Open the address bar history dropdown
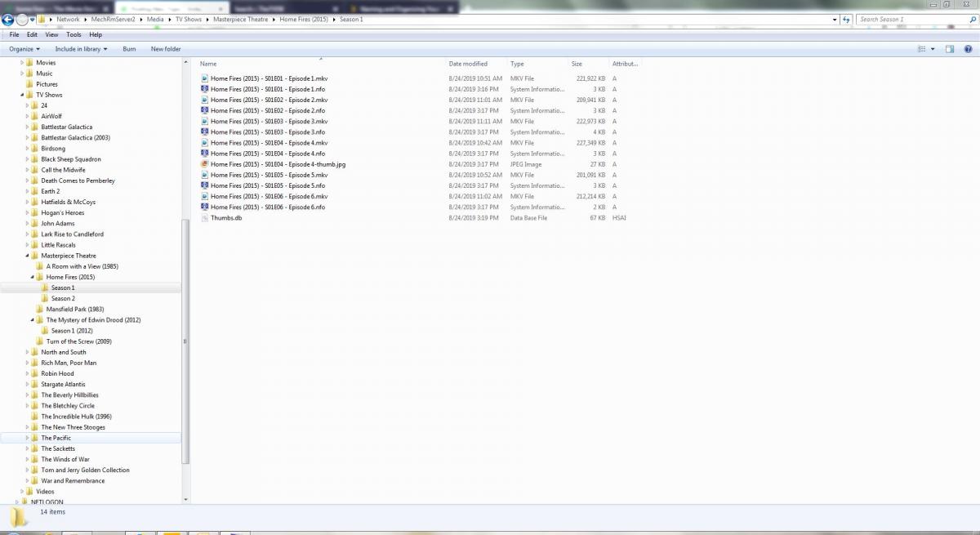Image resolution: width=980 pixels, height=535 pixels. coord(835,20)
